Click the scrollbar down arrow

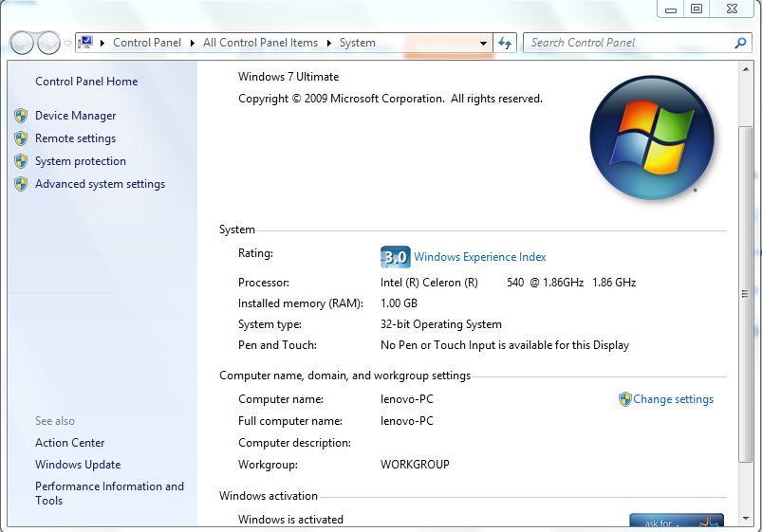[x=746, y=519]
